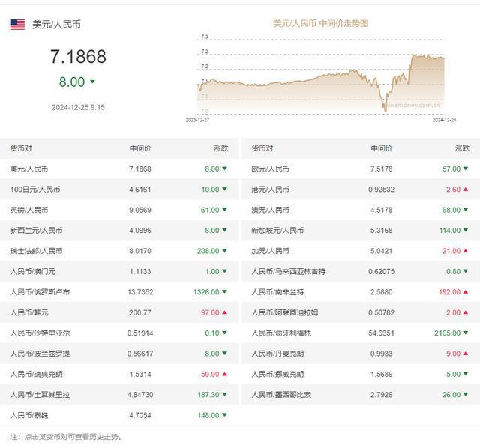Image resolution: width=480 pixels, height=448 pixels.
Task: Click the left table's 货币对 column header
Action: point(21,148)
